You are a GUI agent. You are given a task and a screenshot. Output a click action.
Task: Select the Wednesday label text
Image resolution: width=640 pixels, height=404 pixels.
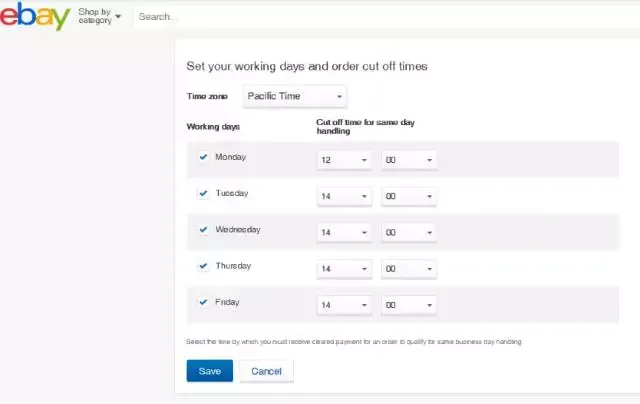click(238, 230)
